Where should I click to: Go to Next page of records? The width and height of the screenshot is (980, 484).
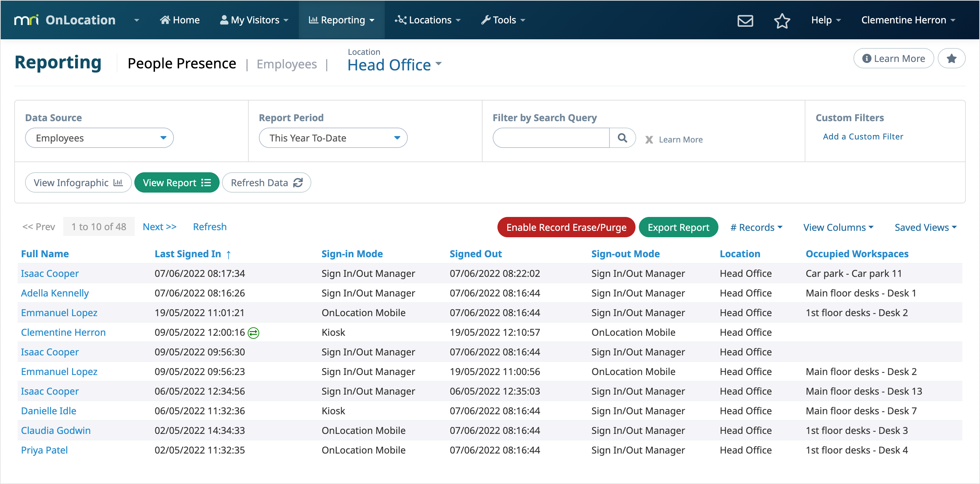tap(159, 227)
